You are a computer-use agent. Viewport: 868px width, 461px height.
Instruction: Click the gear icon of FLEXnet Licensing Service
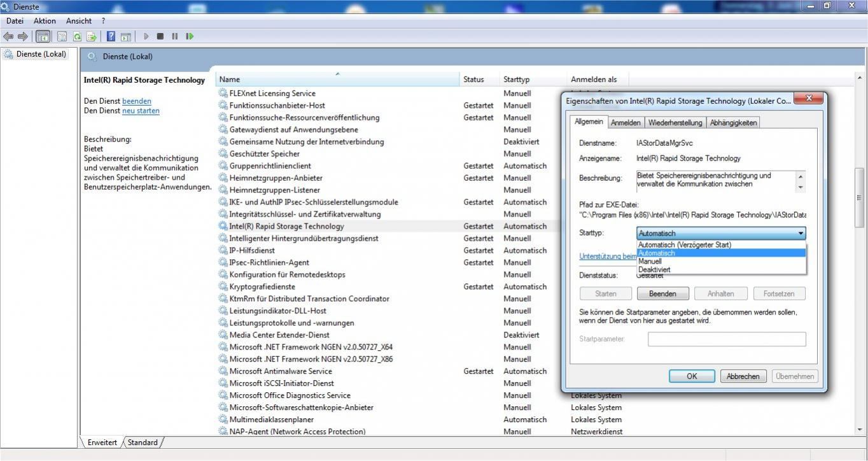tap(223, 93)
